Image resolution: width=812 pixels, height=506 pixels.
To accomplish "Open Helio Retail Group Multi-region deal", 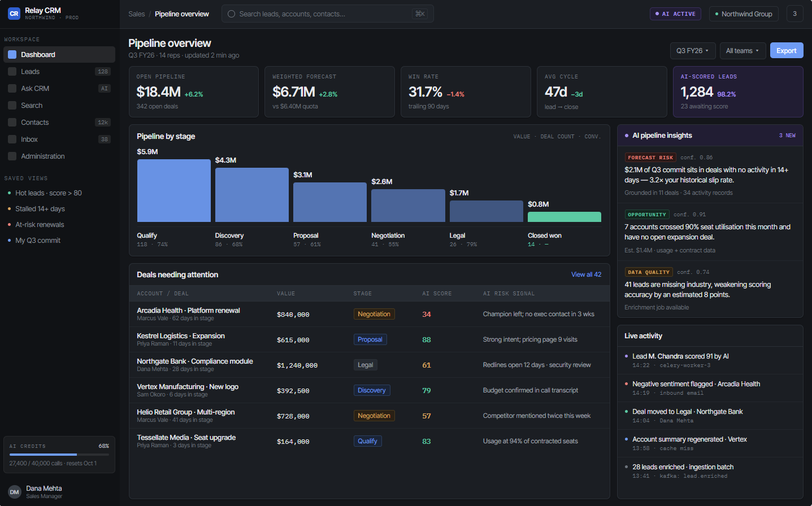I will pos(370,416).
